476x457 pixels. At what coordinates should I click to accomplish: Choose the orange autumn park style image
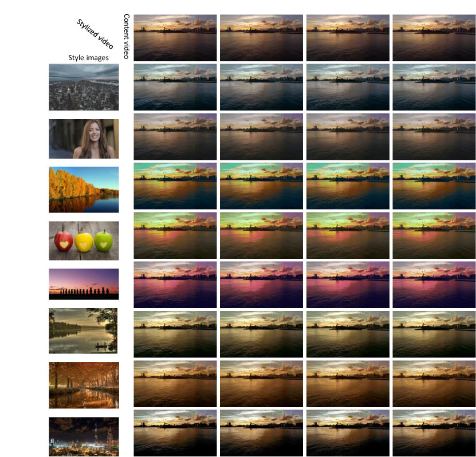tap(84, 385)
